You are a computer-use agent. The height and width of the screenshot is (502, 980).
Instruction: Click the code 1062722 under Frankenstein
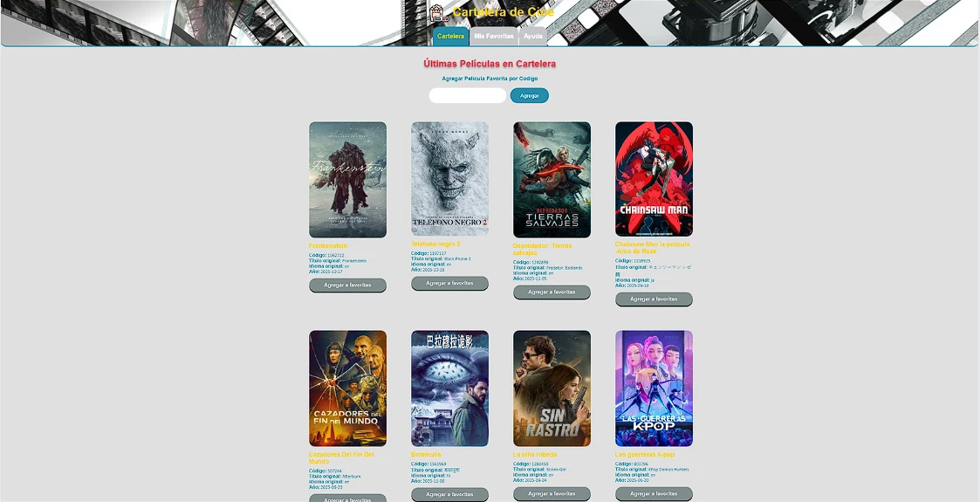coord(336,256)
